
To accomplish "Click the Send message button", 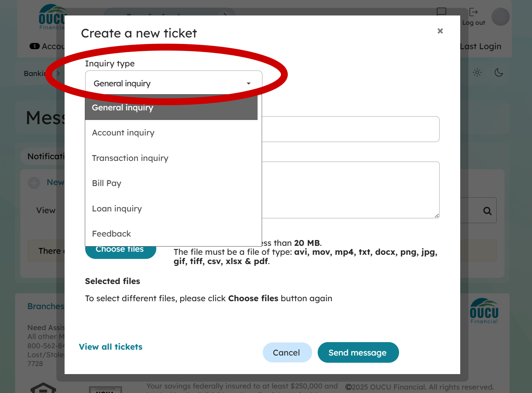I will (x=358, y=352).
